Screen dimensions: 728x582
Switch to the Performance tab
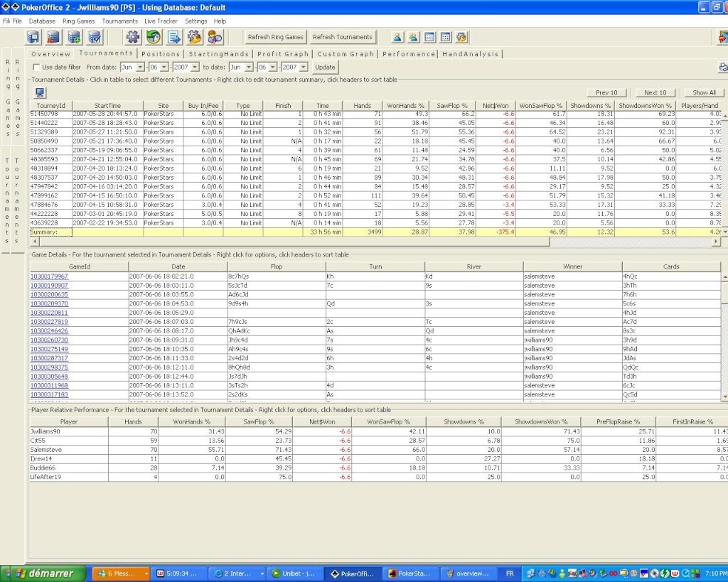pyautogui.click(x=409, y=54)
